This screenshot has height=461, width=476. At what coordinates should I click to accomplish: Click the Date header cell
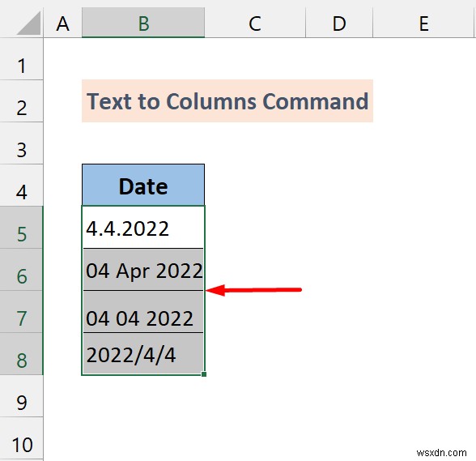pos(143,186)
